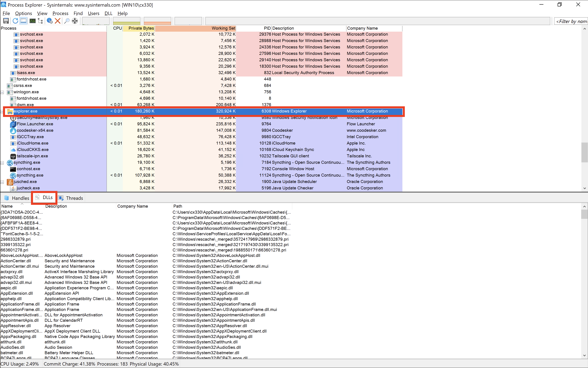Switch to the Handles tab
Viewport: 588px width, 368px height.
click(x=17, y=198)
